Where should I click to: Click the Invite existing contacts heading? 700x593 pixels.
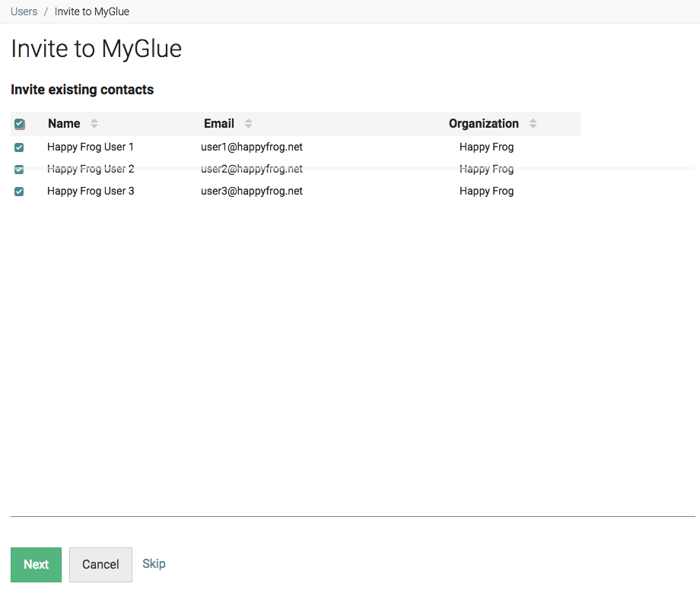click(82, 90)
